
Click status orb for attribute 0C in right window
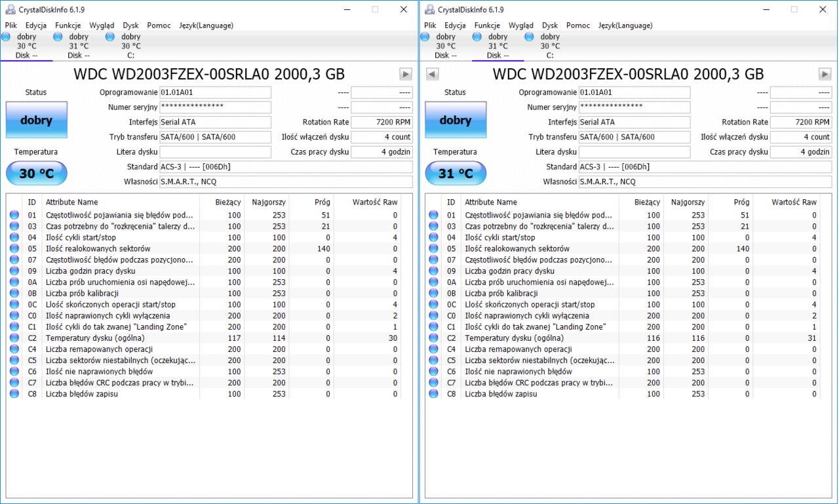pos(433,304)
